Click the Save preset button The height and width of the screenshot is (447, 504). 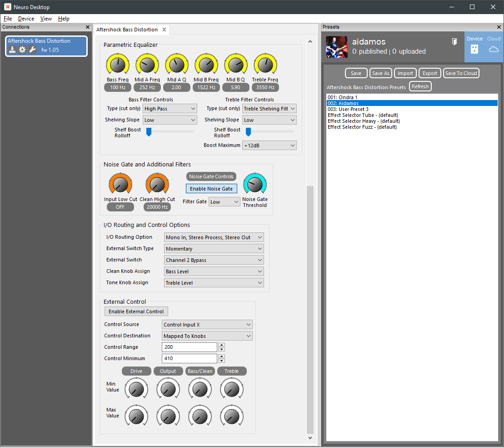point(356,73)
